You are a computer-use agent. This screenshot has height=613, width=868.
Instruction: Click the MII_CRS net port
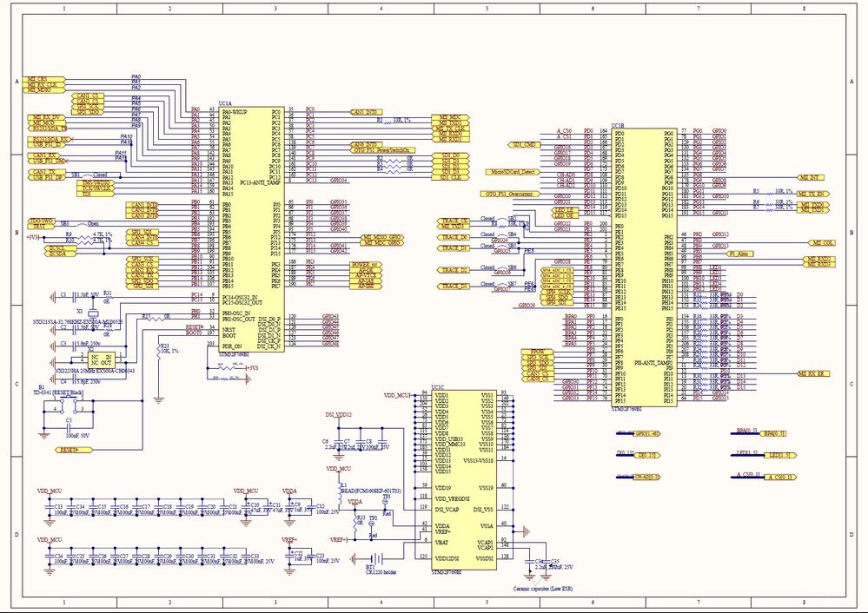click(x=43, y=79)
